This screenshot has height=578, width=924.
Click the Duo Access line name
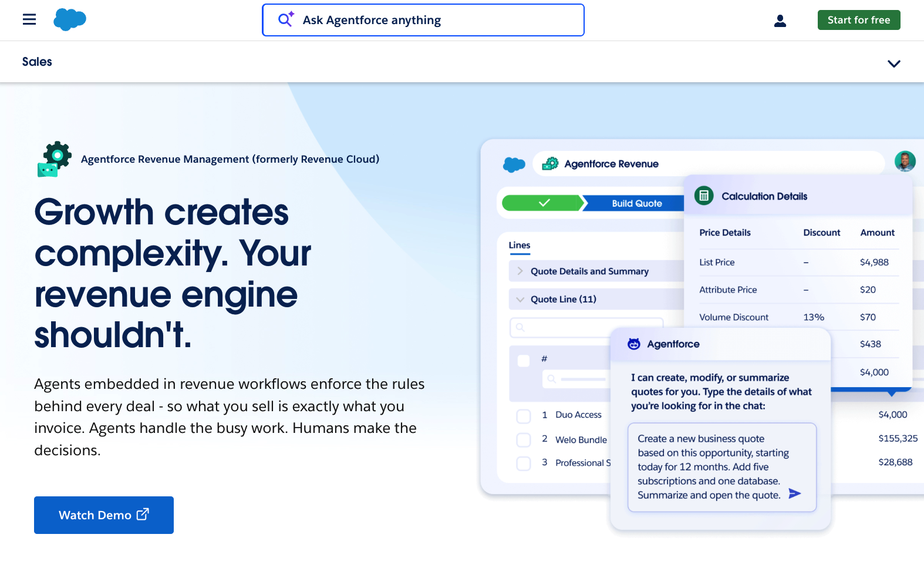point(578,415)
